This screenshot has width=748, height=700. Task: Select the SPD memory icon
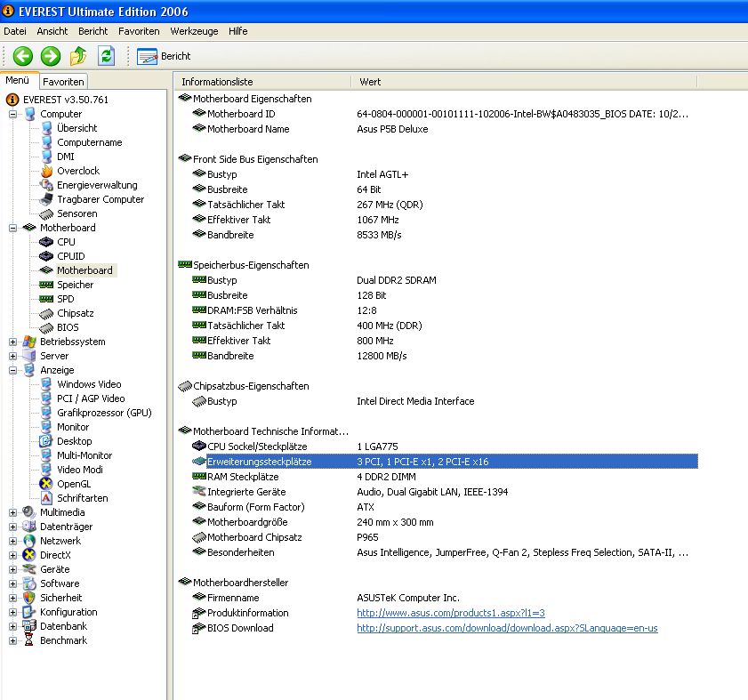point(46,299)
